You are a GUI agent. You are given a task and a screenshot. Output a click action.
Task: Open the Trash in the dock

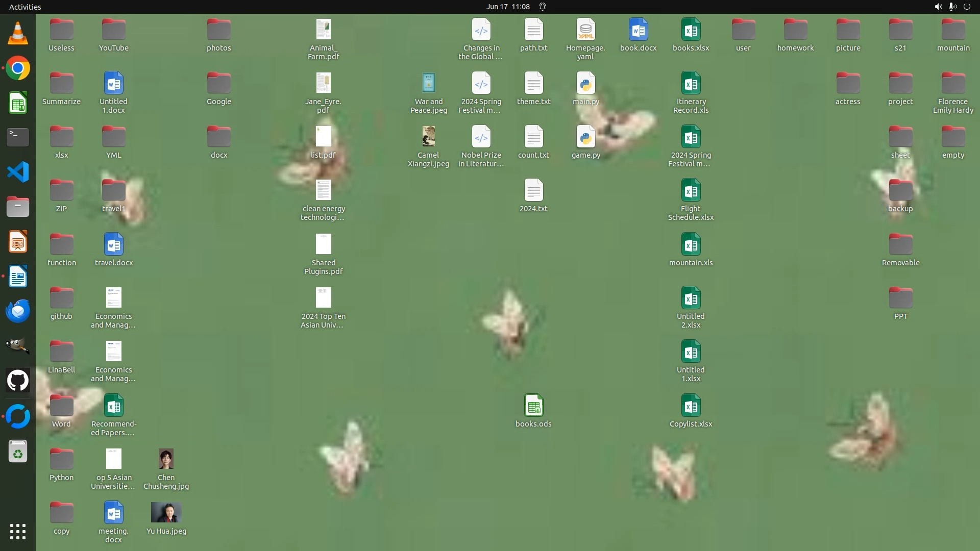(x=18, y=452)
